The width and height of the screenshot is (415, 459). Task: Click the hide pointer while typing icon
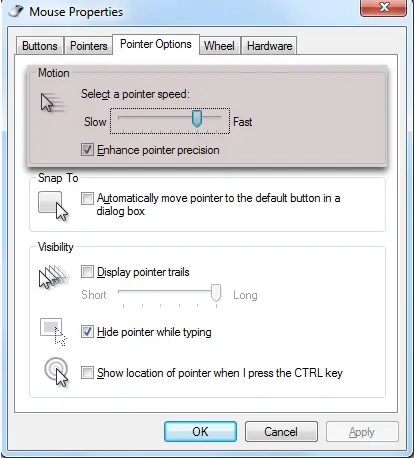click(x=53, y=332)
